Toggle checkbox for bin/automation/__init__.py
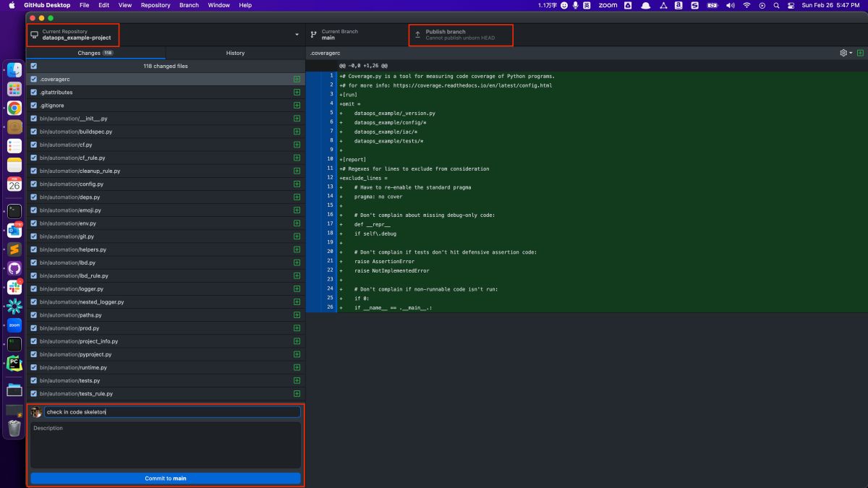Screen dimensions: 868x488 (34, 119)
